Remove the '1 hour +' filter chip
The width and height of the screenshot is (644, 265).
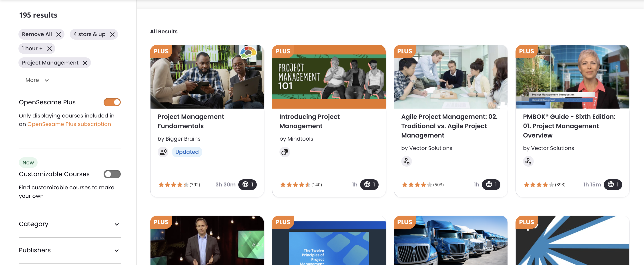click(x=50, y=49)
